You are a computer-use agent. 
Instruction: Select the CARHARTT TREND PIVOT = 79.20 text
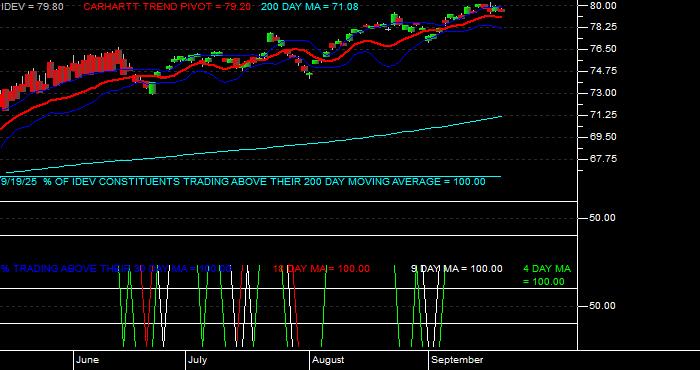pos(167,7)
